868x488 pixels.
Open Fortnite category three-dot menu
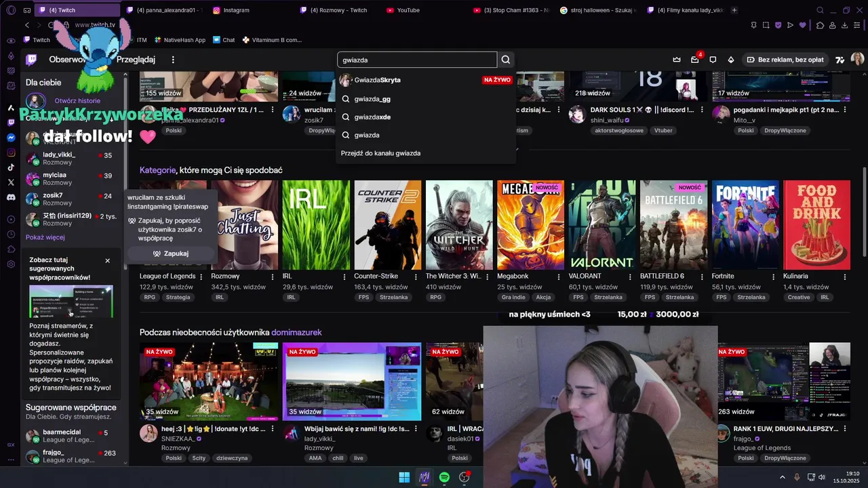774,277
